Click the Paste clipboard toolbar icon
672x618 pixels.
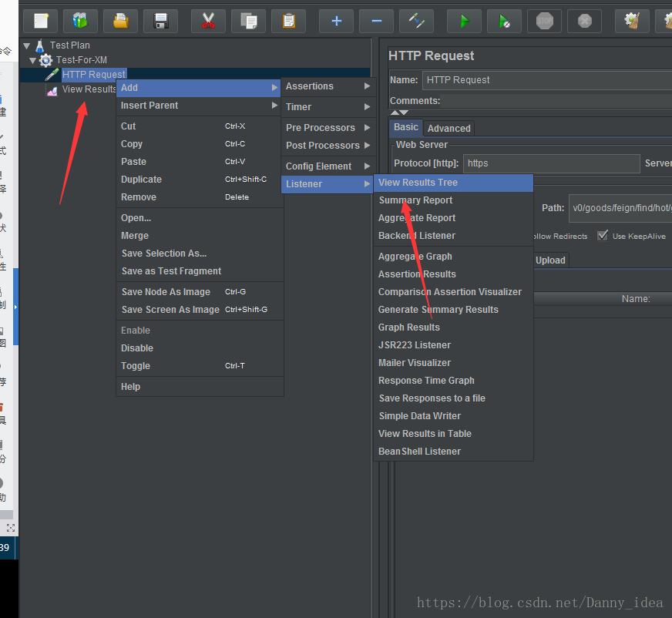(288, 21)
